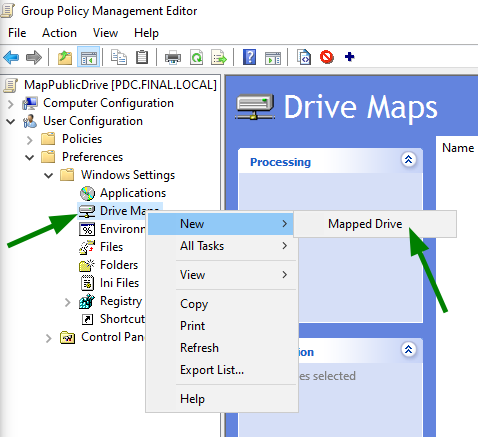
Task: Open View submenu in the context menu
Action: [x=221, y=275]
